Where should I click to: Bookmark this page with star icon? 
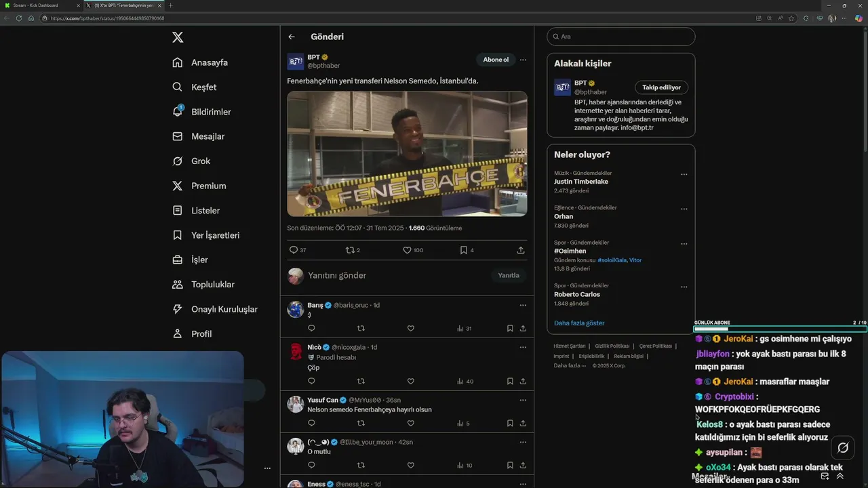pos(791,18)
